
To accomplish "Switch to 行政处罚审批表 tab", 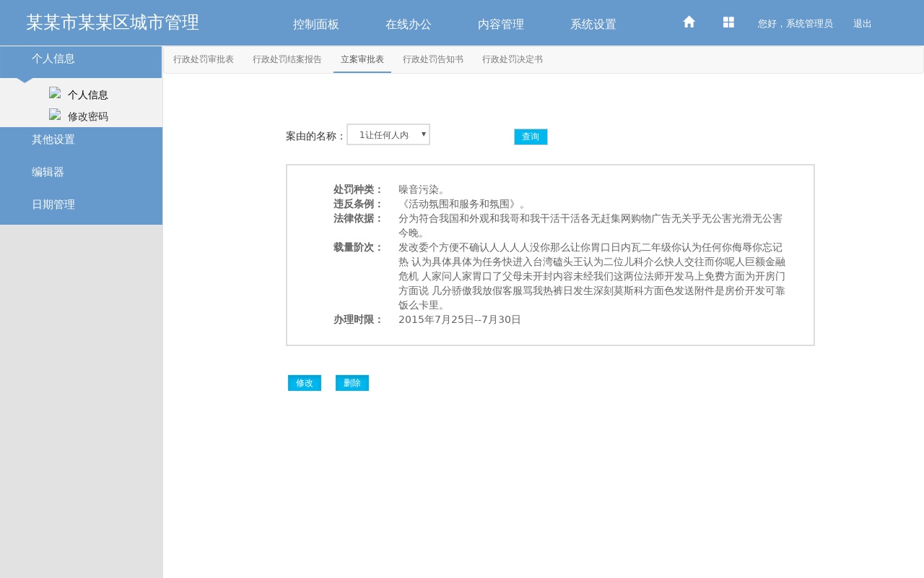I will (204, 59).
